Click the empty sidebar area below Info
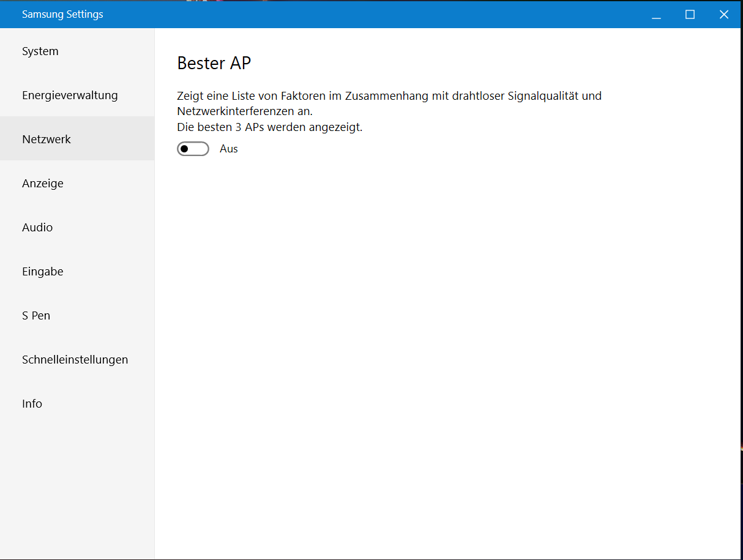 (77, 483)
